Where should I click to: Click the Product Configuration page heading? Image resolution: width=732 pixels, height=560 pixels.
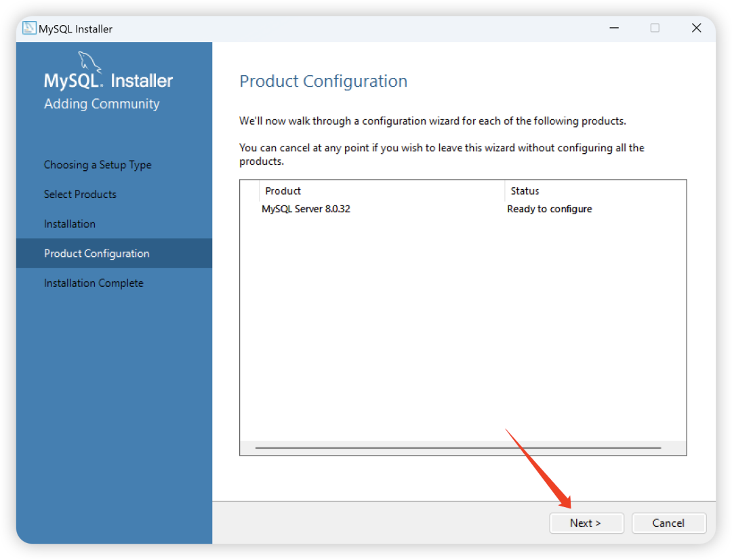323,81
